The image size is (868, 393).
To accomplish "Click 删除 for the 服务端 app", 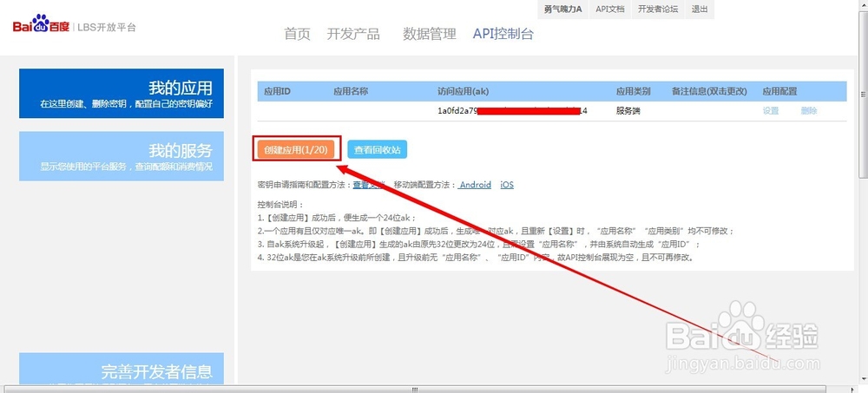I will pyautogui.click(x=809, y=111).
